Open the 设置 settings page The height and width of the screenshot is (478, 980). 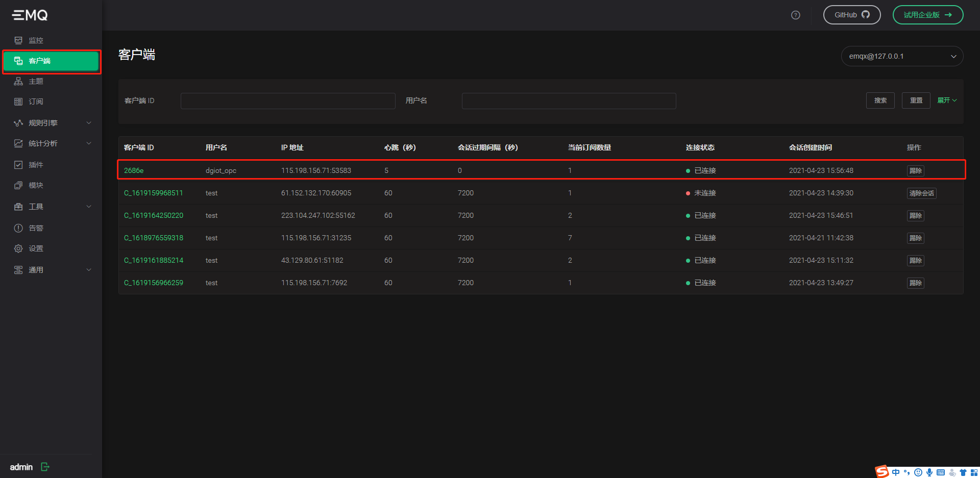[36, 248]
